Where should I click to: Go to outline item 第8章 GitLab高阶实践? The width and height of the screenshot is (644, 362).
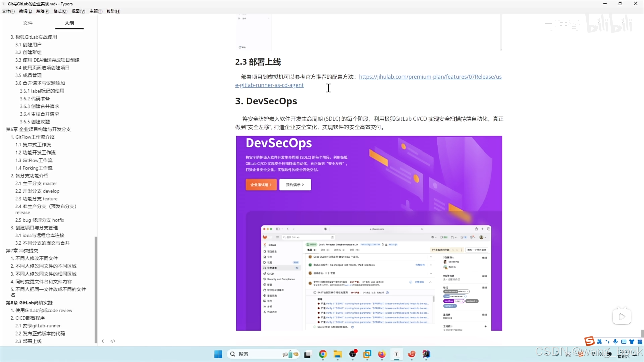[29, 303]
